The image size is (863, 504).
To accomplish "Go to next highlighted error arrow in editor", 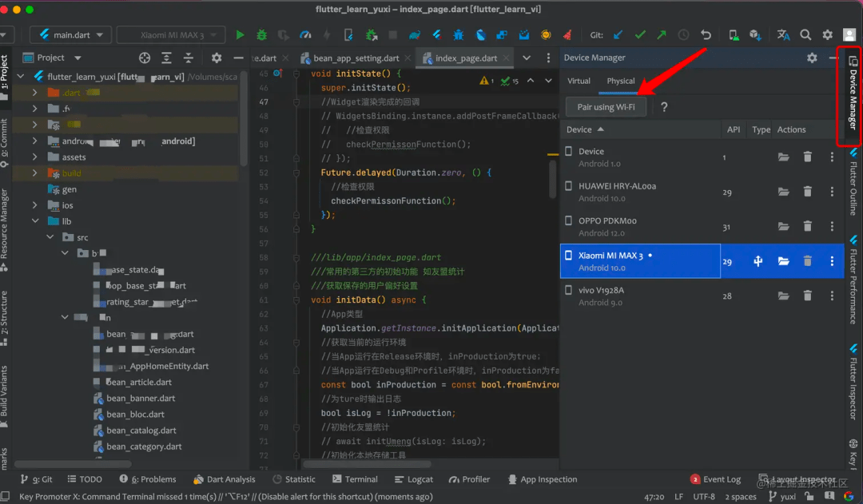I will coord(548,81).
